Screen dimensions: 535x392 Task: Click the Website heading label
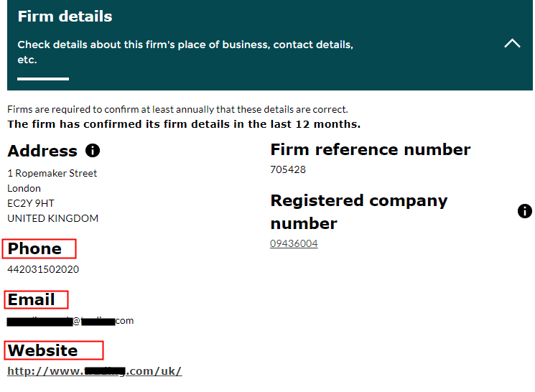(x=43, y=350)
